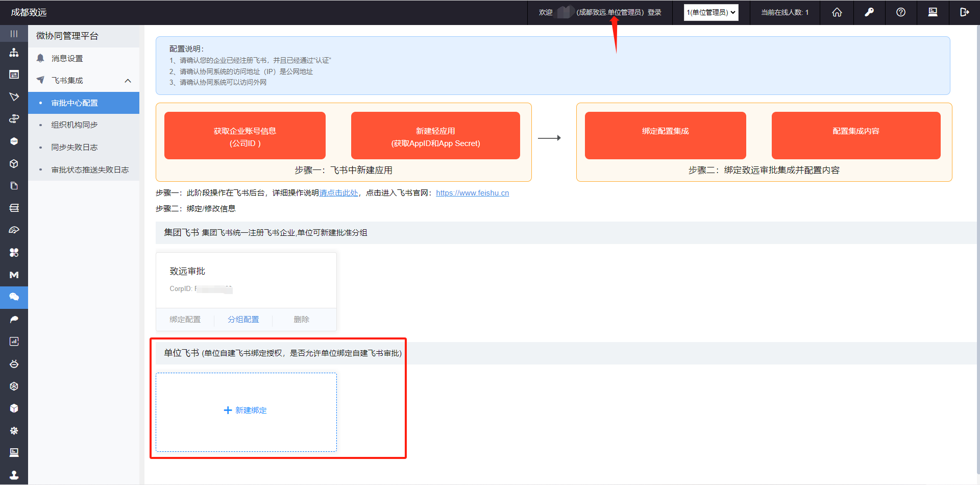Click 删除 on the 致远审批 card
Viewport: 980px width, 485px height.
point(301,319)
